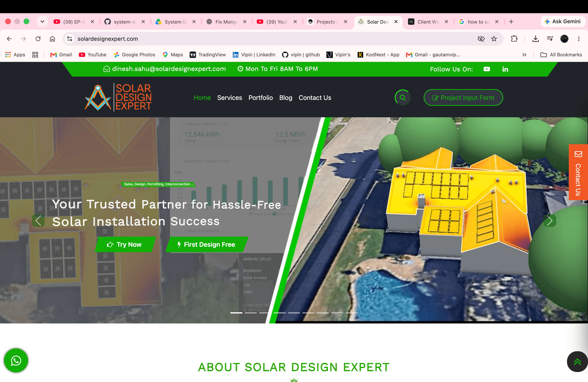Expand the tab search dropdown arrow
This screenshot has width=588, height=382.
point(42,22)
